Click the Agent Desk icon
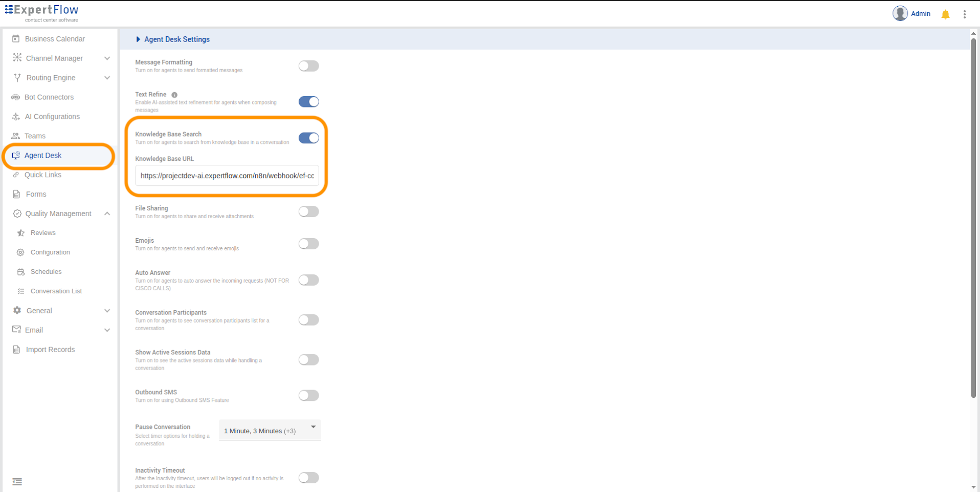 16,155
